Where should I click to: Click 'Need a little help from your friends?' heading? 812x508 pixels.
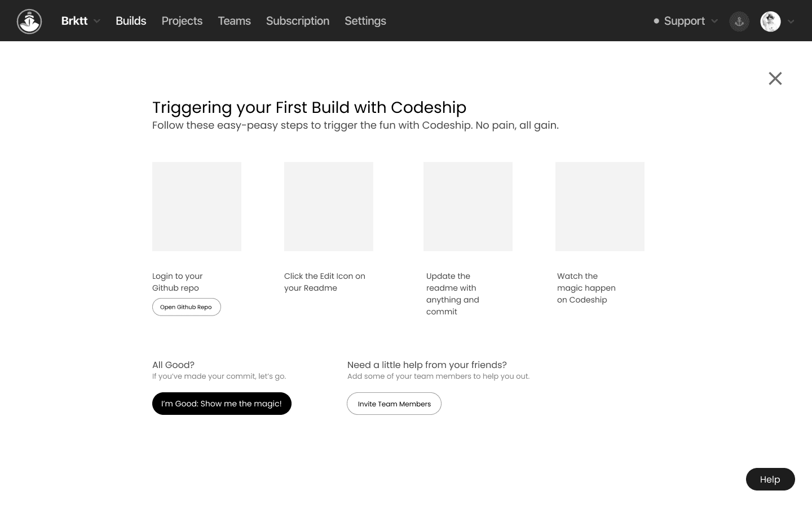pyautogui.click(x=427, y=365)
